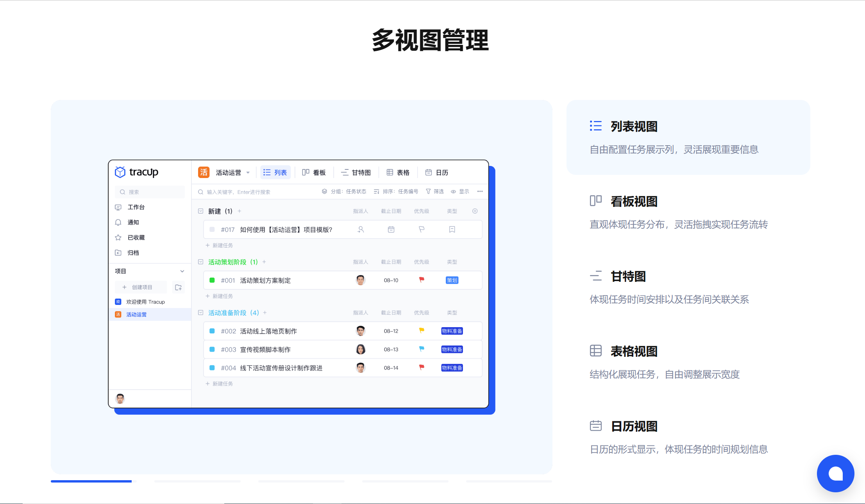The image size is (865, 504).
Task: Click the second carousel progress bar segment
Action: point(197,481)
